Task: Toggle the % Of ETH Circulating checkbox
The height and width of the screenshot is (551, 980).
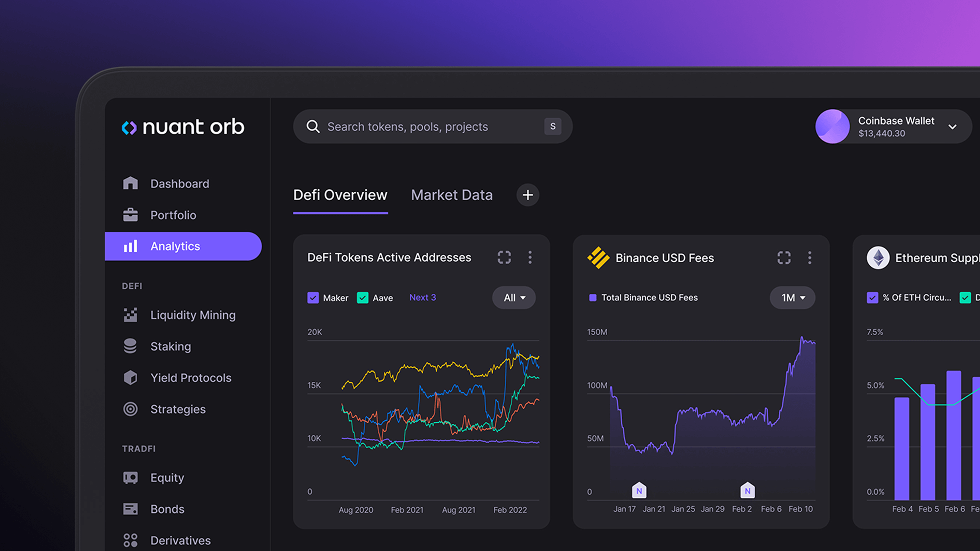Action: [x=873, y=298]
